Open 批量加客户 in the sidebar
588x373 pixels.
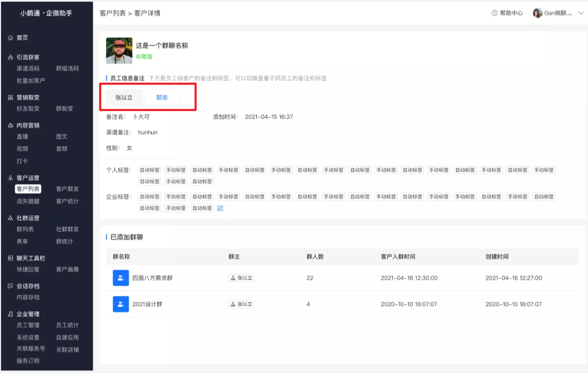[31, 80]
